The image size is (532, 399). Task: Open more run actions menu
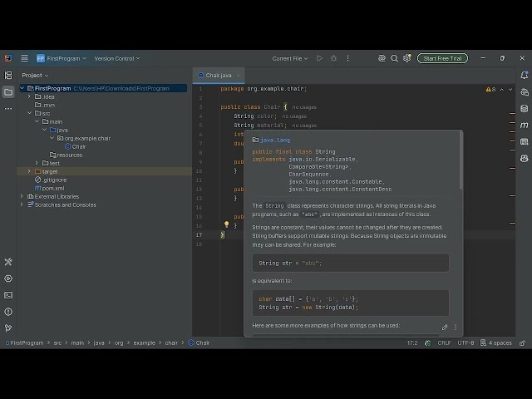(x=347, y=58)
